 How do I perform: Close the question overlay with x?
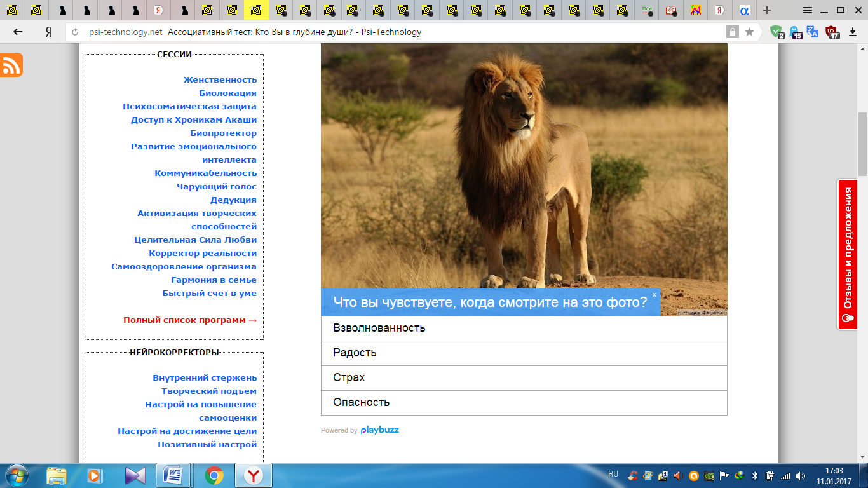coord(654,295)
